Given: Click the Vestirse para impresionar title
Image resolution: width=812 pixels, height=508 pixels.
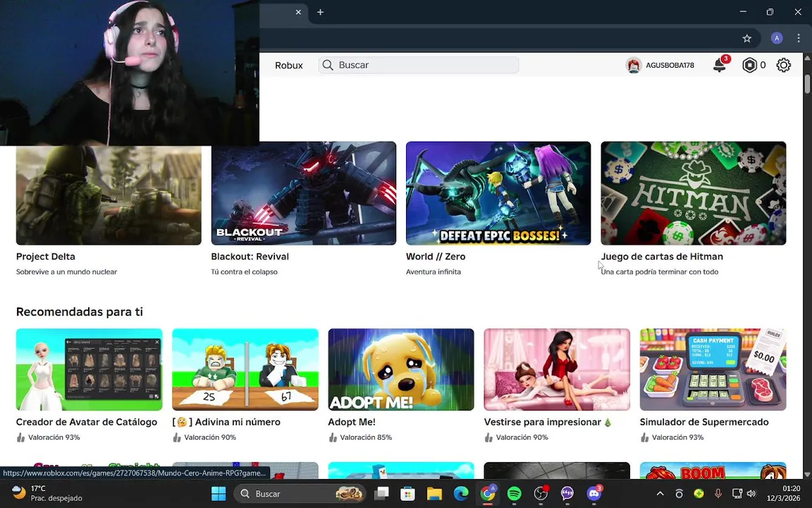Looking at the screenshot, I should tap(548, 422).
